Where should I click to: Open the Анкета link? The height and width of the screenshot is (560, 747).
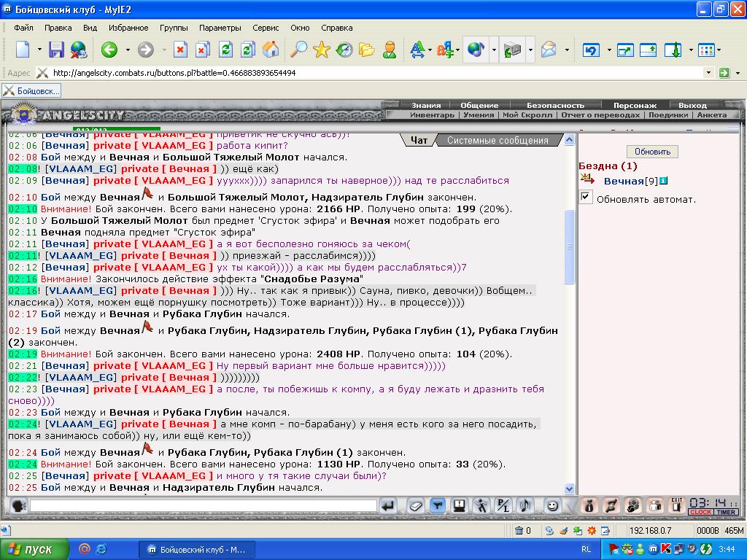point(712,114)
